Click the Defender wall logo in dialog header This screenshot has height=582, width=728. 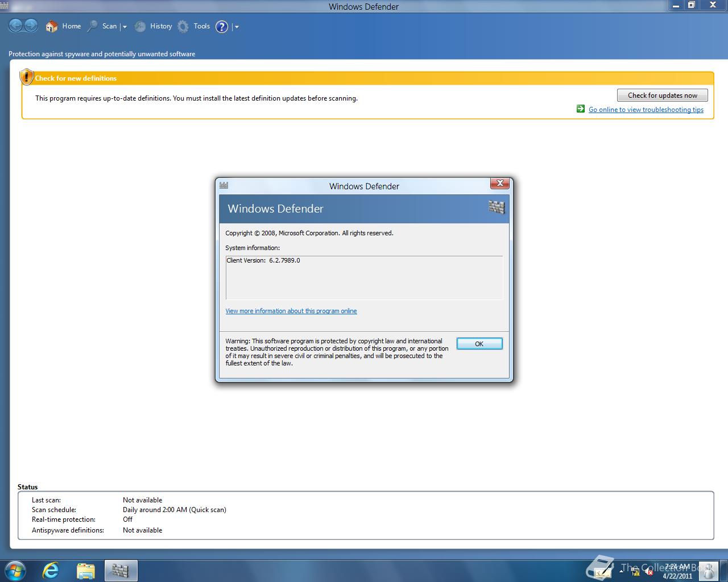497,207
